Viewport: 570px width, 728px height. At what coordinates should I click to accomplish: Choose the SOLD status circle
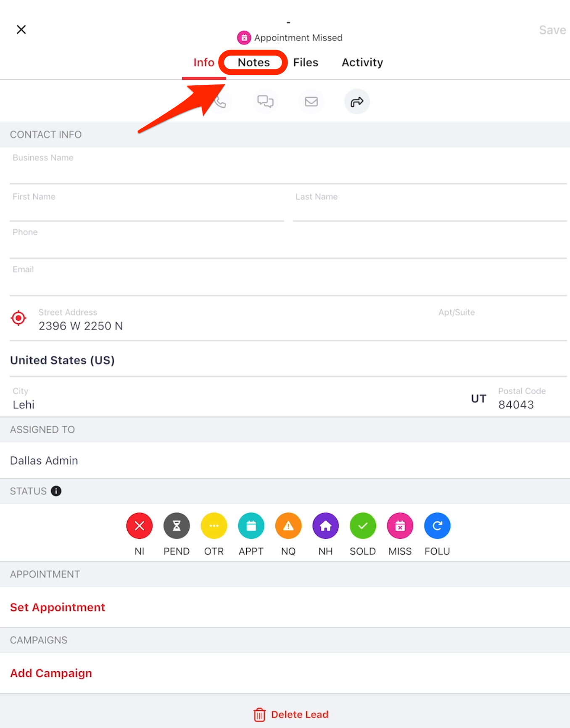pyautogui.click(x=362, y=526)
